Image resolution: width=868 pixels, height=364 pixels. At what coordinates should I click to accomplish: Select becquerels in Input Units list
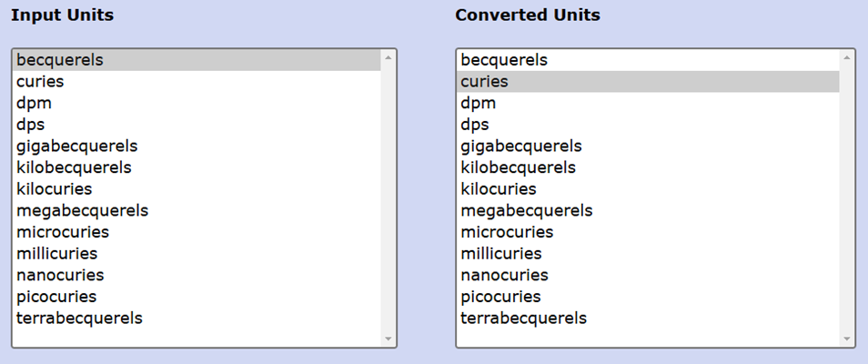60,60
